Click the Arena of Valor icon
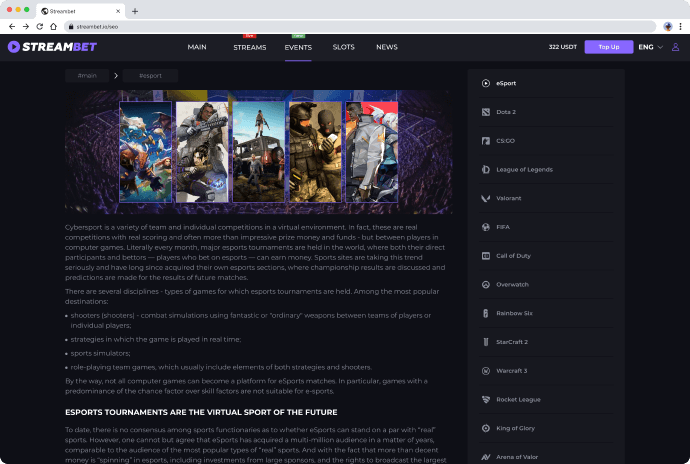 (x=486, y=457)
